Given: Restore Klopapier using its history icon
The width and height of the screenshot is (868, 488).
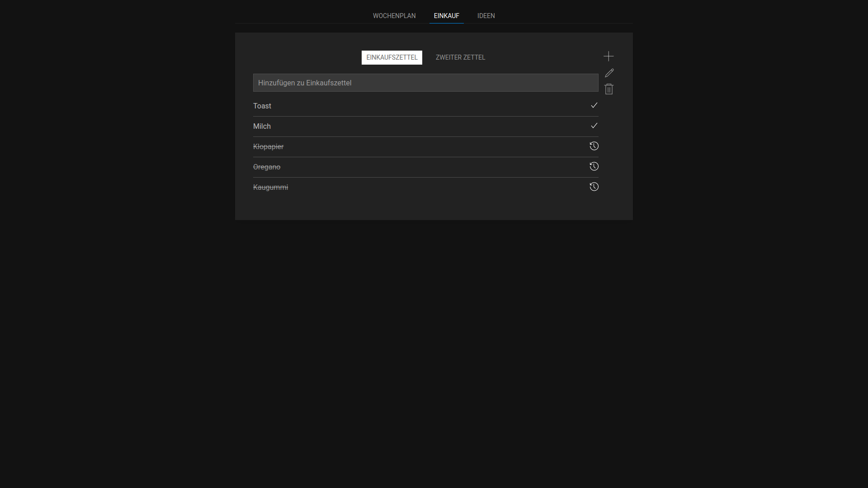Looking at the screenshot, I should (594, 146).
